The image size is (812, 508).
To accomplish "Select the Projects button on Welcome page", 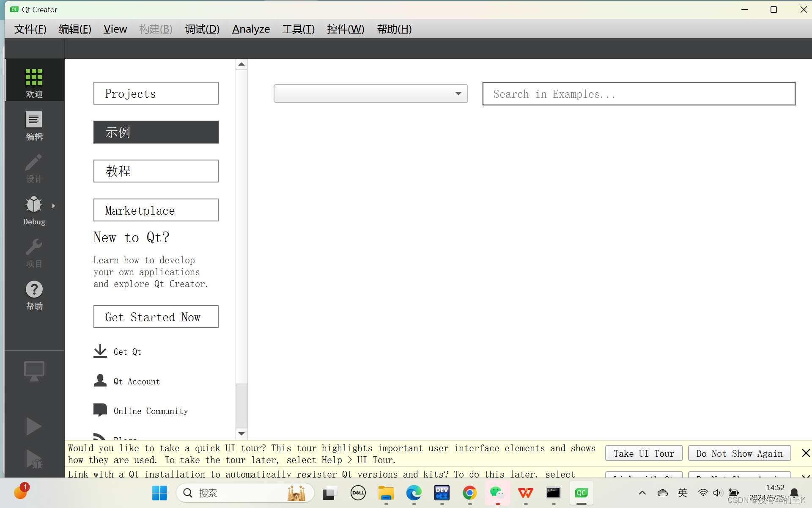I will (x=156, y=93).
